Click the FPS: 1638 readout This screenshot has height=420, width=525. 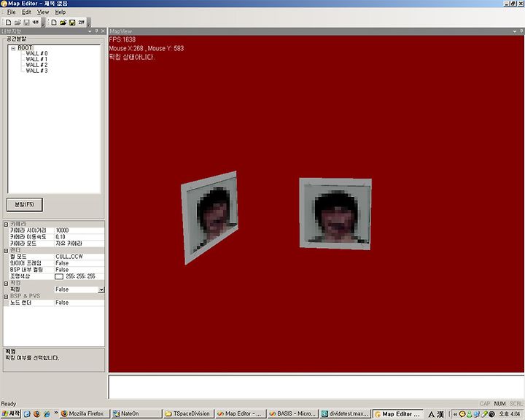click(x=122, y=39)
